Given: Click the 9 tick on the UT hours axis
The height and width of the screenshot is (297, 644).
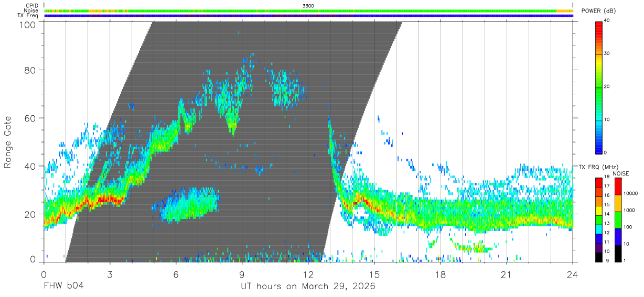Looking at the screenshot, I should click(242, 274).
